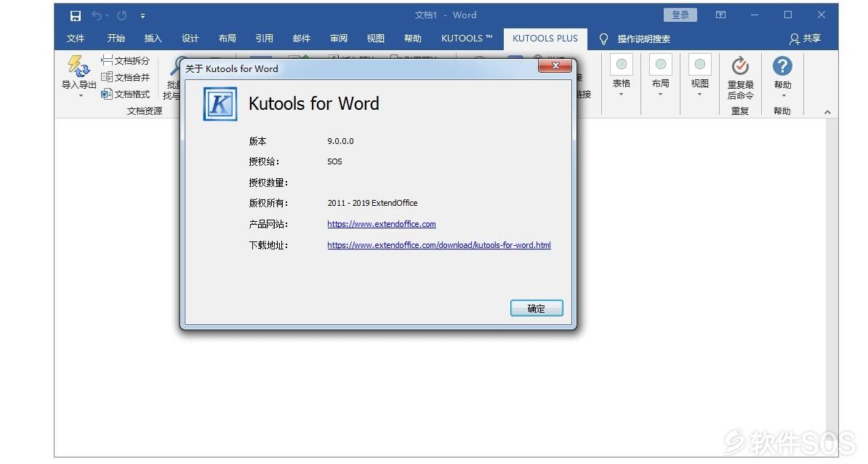
Task: Click the 文档合并 merge documents tool
Action: tap(126, 77)
